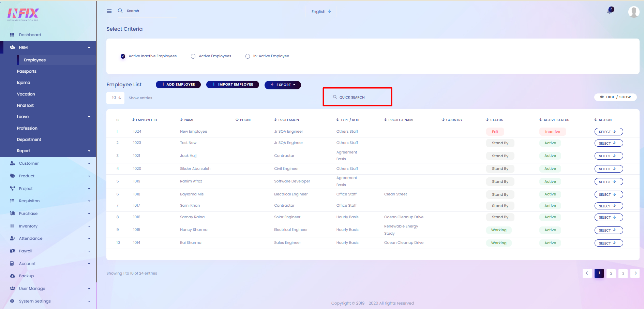This screenshot has width=644, height=309.
Task: Select Active Inactive Employees radio
Action: click(x=123, y=56)
